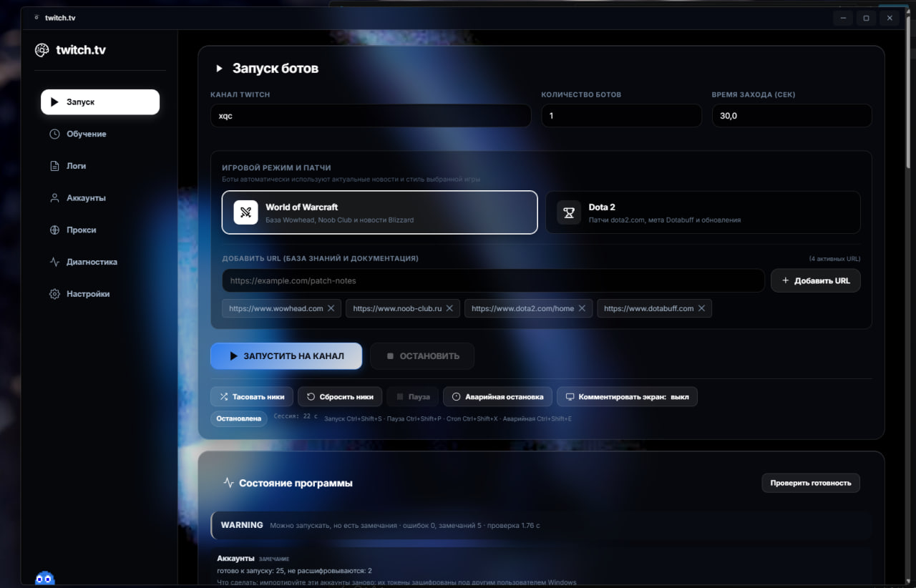Remove the wowhead.com URL chip
Screen dimensions: 916x588
(x=331, y=308)
